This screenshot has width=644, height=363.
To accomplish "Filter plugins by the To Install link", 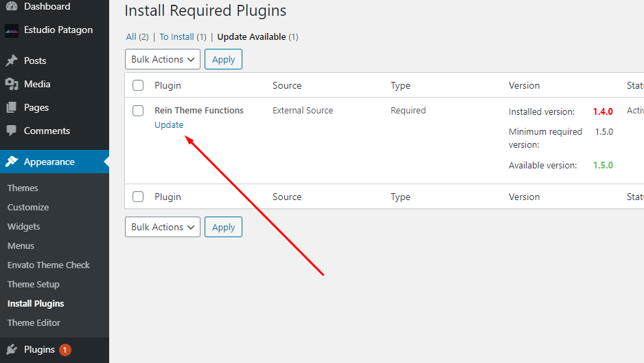I will click(x=177, y=37).
